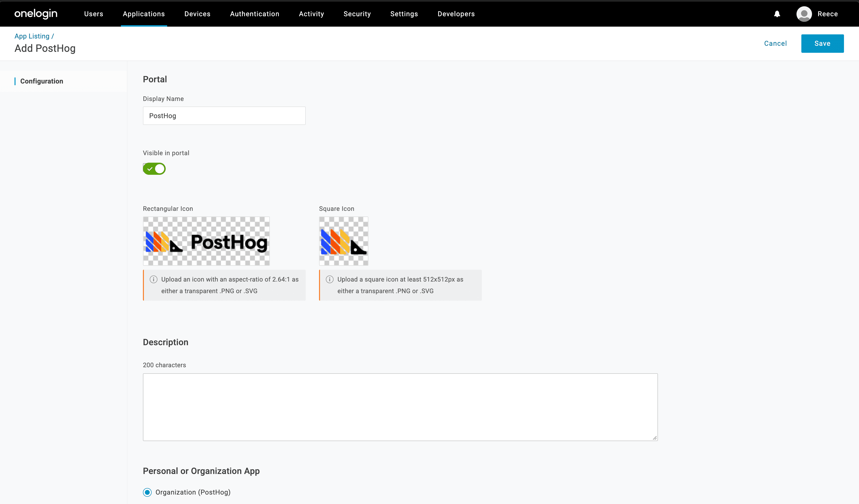Click the 'Square Icon' label
This screenshot has height=504, width=859.
pos(336,209)
